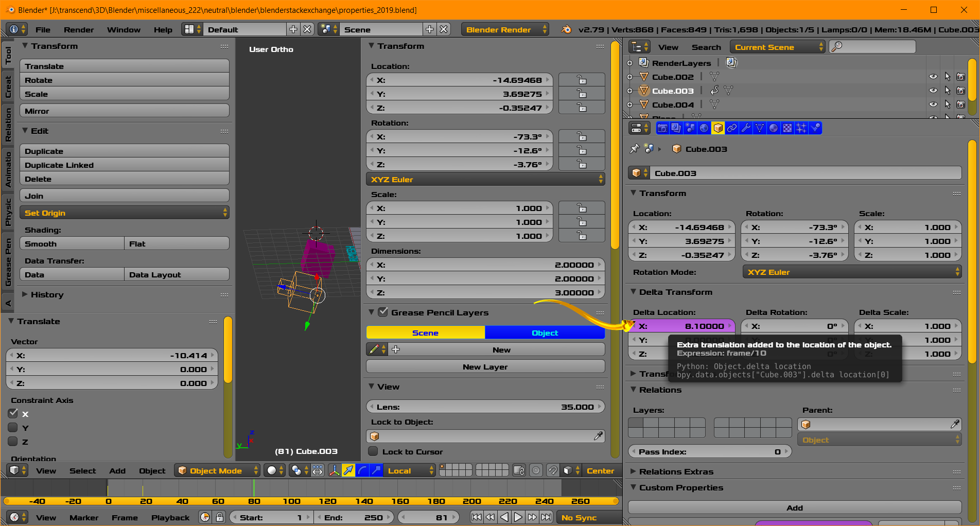Toggle selectability arrow of Cube.003
The height and width of the screenshot is (526, 980).
[947, 91]
